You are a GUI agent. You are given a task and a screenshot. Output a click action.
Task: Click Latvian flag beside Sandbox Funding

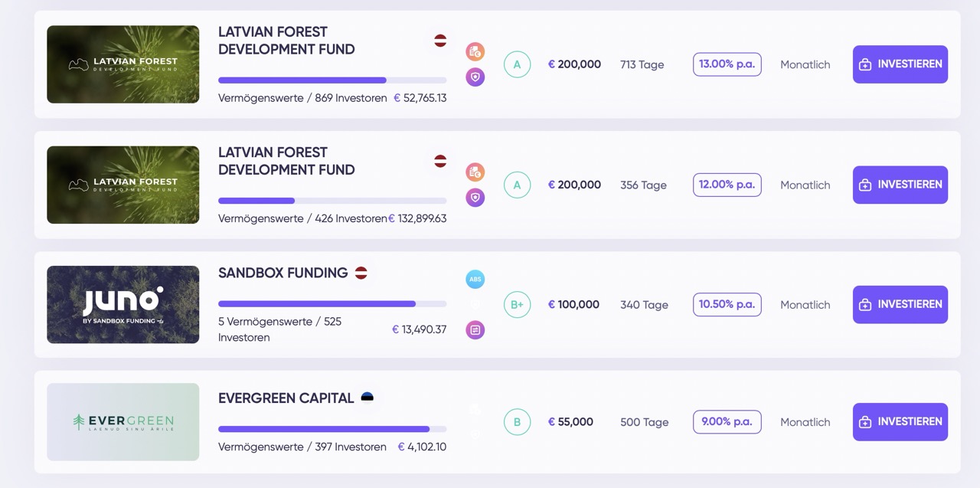tap(361, 273)
